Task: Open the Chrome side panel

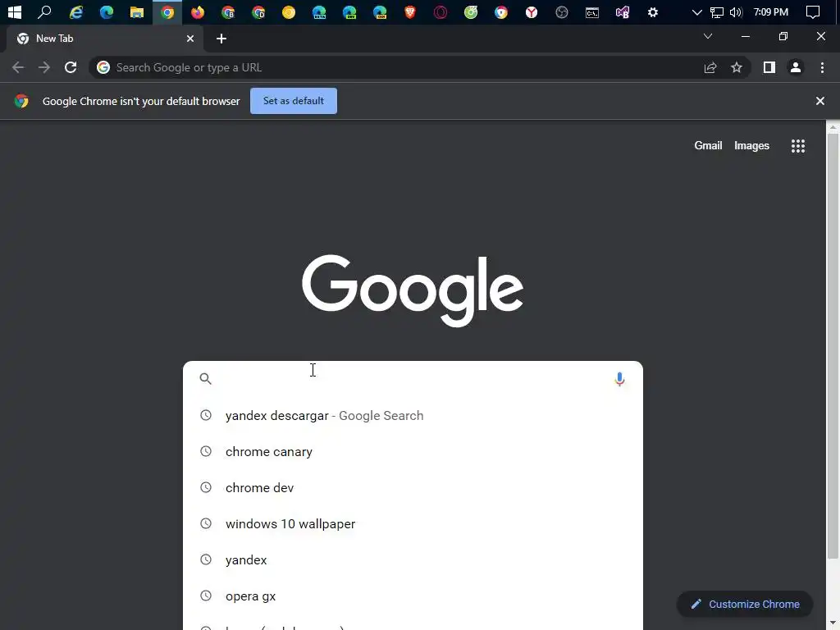Action: coord(769,67)
